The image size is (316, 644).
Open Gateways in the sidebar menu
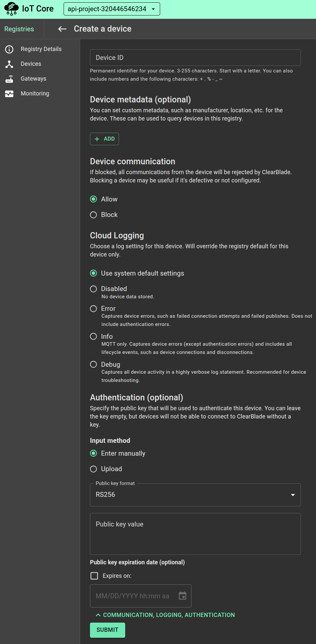[x=33, y=79]
